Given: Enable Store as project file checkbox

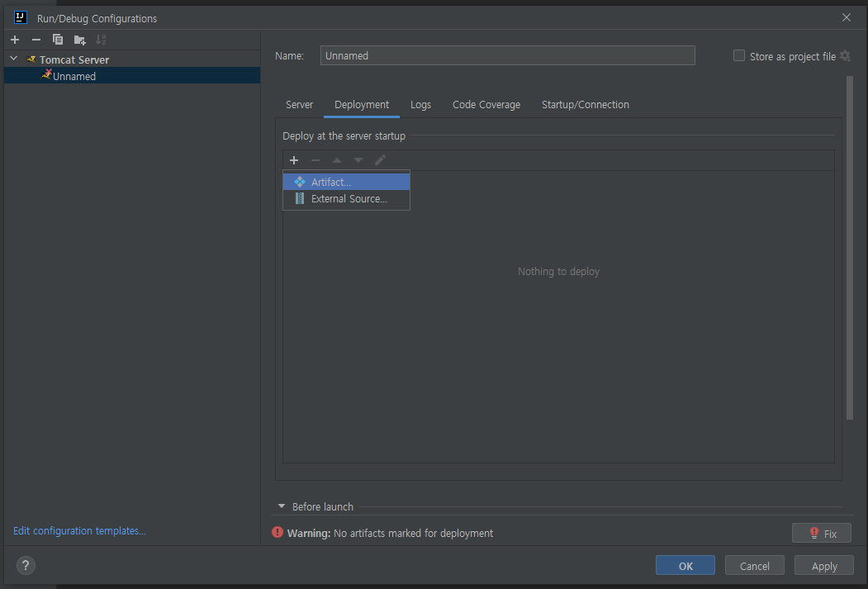Looking at the screenshot, I should click(739, 55).
